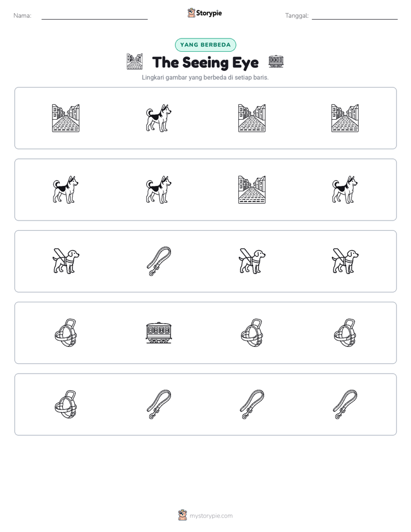This screenshot has width=411, height=532.
Task: Click the YANG BERBEDA badge
Action: point(205,45)
